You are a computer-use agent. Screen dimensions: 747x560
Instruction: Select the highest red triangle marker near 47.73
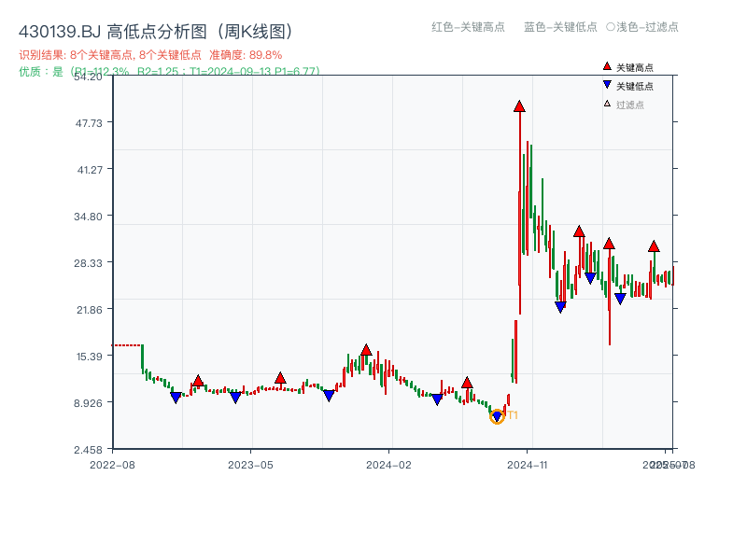click(519, 106)
